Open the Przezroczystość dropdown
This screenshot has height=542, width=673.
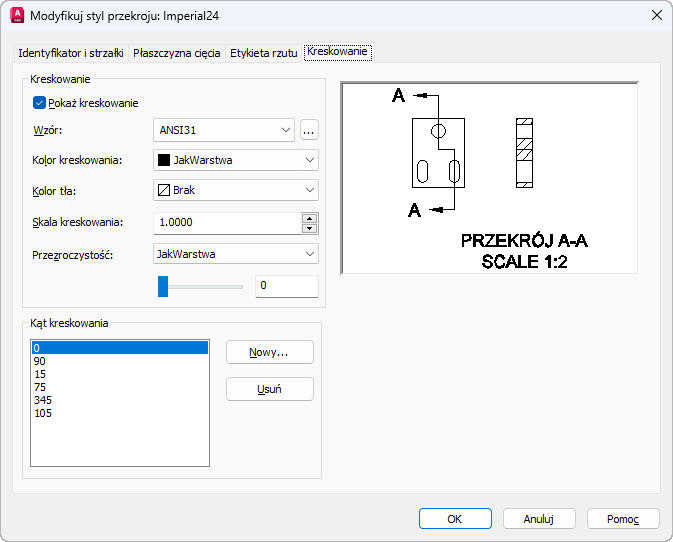(236, 254)
